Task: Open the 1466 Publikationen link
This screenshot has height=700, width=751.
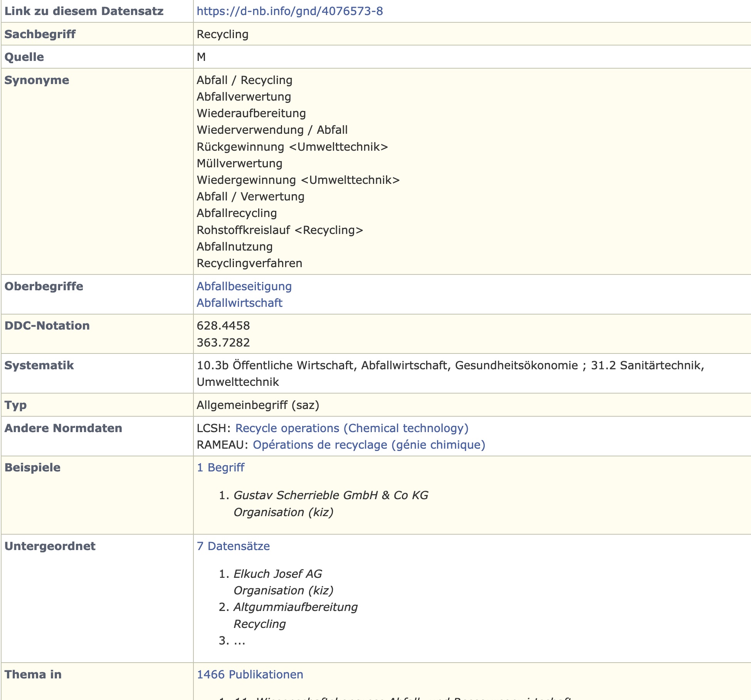Action: click(250, 675)
